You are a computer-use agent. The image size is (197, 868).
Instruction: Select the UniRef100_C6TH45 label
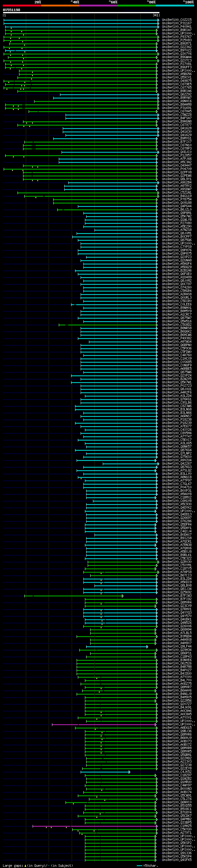177,111
